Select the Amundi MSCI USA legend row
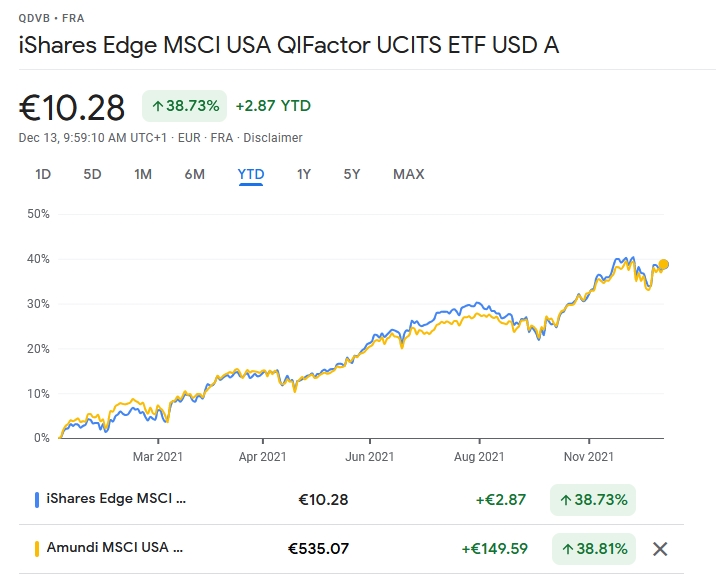This screenshot has width=716, height=576. (112, 548)
